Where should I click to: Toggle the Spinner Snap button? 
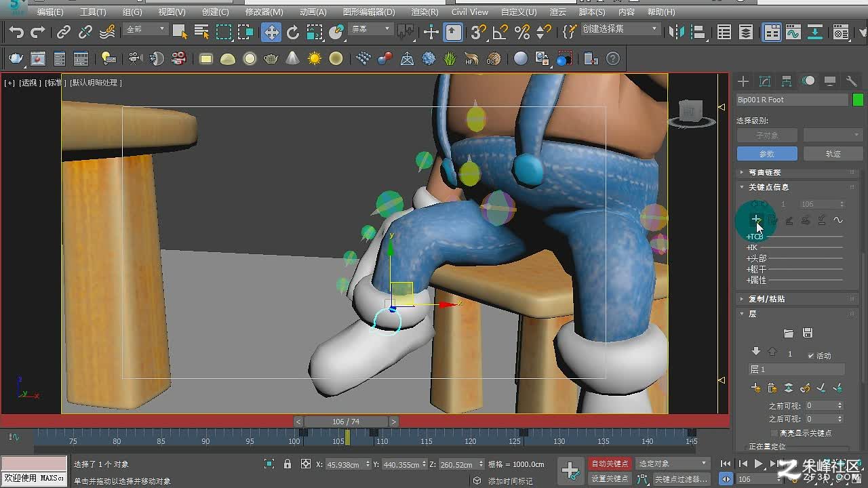coord(543,32)
